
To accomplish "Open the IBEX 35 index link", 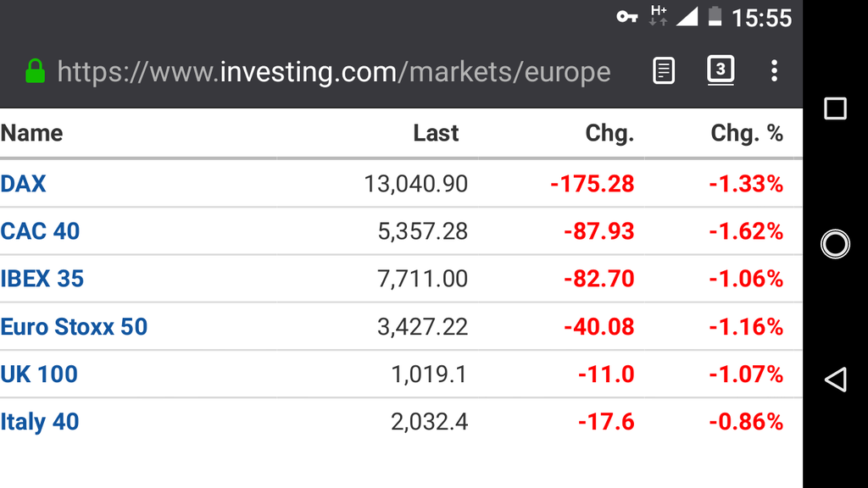I will tap(42, 279).
